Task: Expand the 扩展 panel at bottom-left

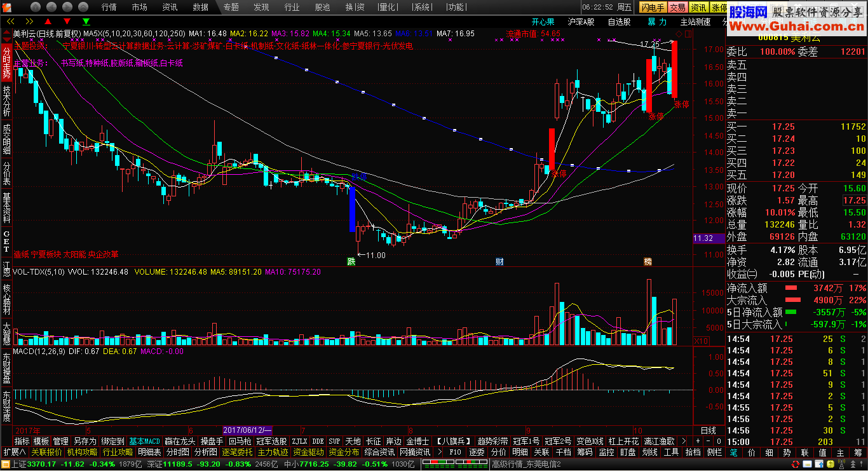Action: point(14,453)
